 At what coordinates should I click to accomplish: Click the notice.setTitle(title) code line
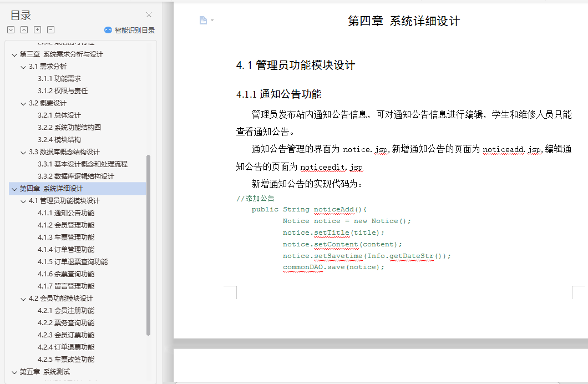click(333, 233)
